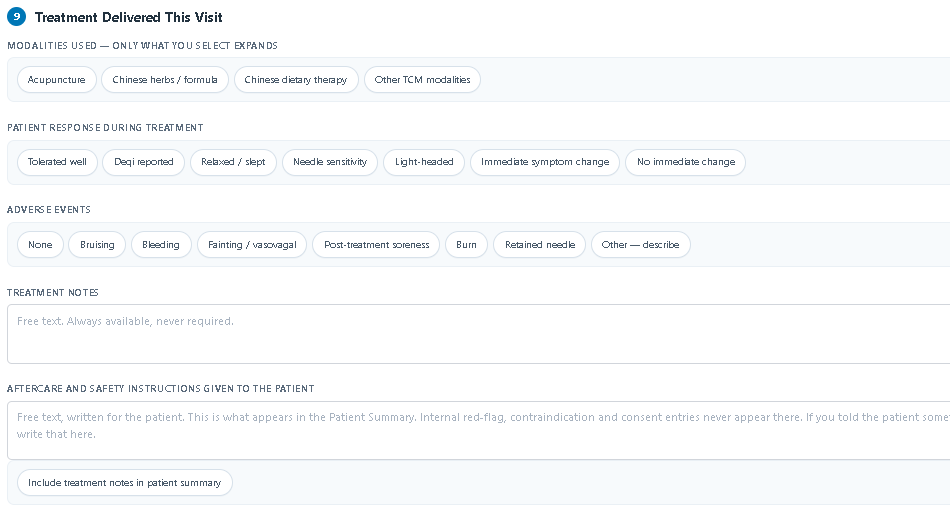Image resolution: width=950 pixels, height=516 pixels.
Task: Click the Modalities Used section label
Action: coord(142,45)
